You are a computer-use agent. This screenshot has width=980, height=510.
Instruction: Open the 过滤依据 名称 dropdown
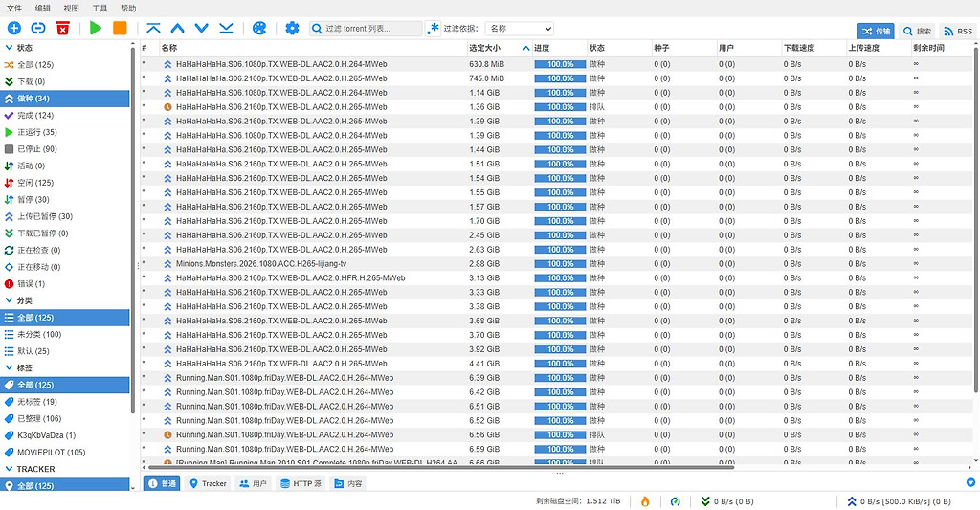pos(520,29)
